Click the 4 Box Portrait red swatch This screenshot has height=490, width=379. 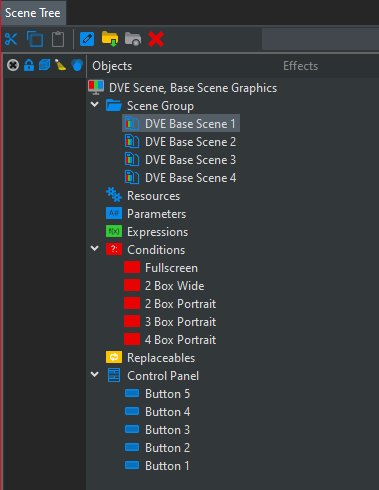click(132, 339)
